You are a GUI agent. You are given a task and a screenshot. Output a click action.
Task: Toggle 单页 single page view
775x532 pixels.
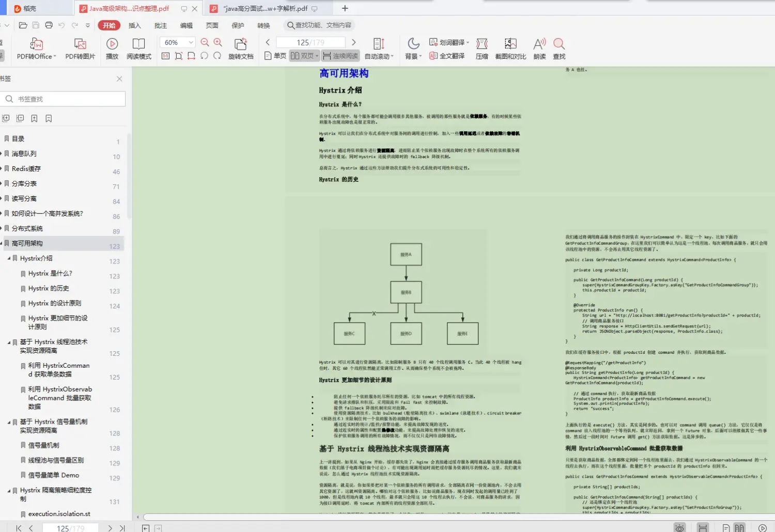[x=275, y=56]
